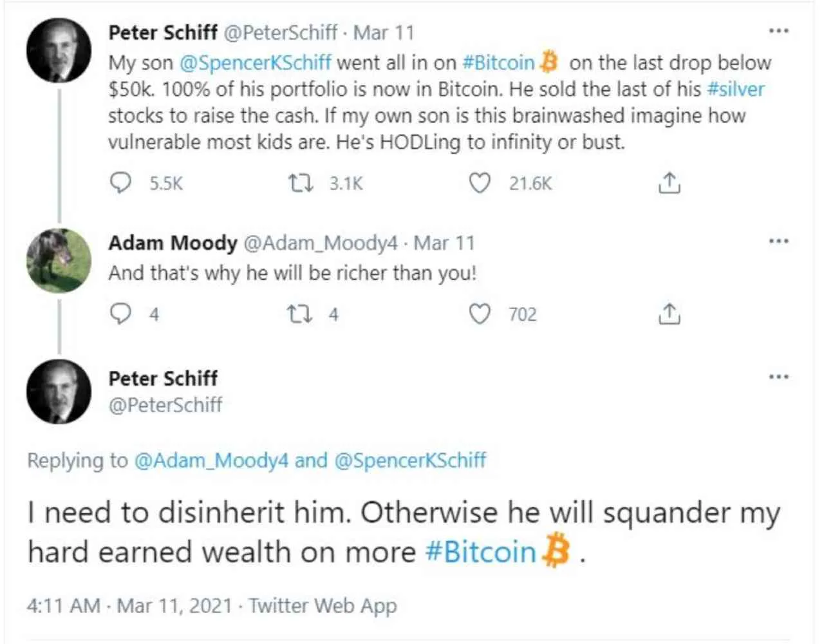Screen dimensions: 824x644
Task: Share Peter Schiff's first tweet
Action: tap(669, 184)
